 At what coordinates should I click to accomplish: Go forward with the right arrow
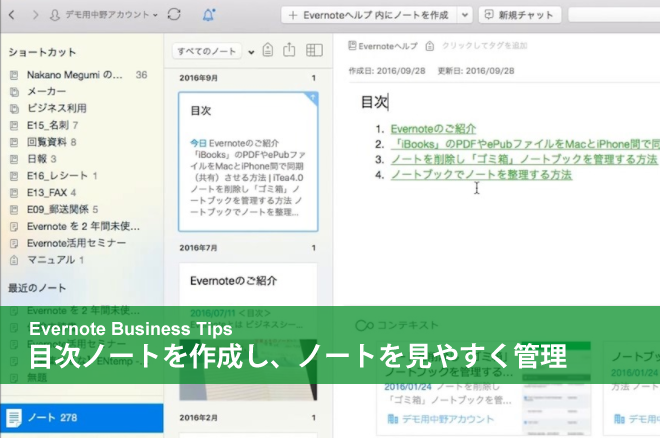coord(35,15)
